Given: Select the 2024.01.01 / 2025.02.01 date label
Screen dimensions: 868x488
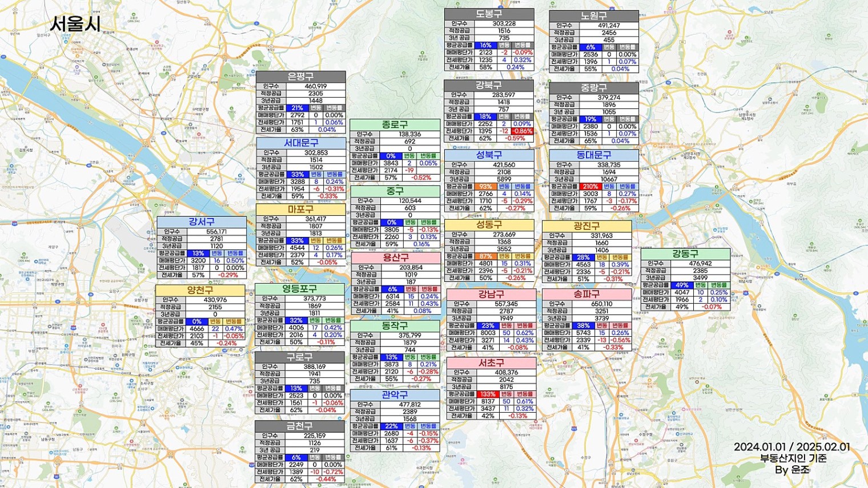Looking at the screenshot, I should pos(791,447).
